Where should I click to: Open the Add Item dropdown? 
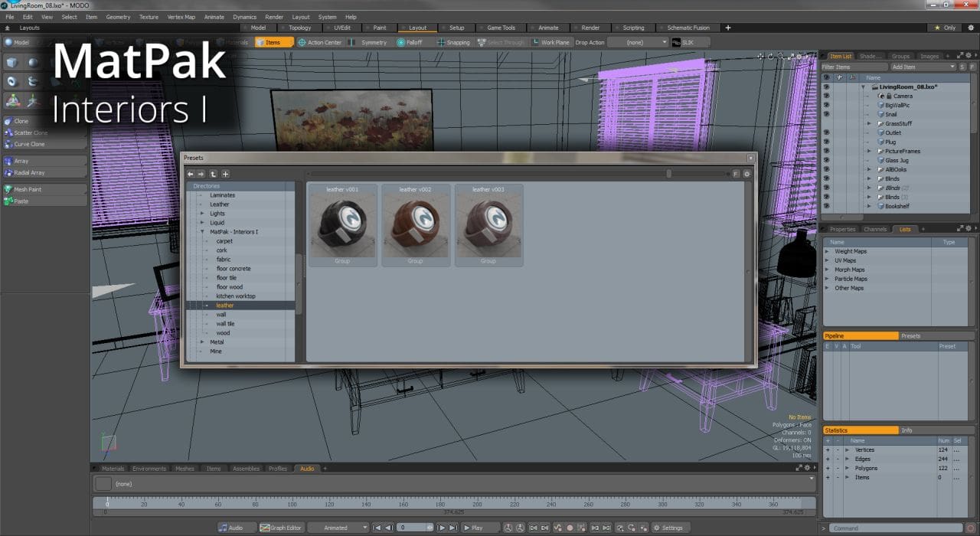point(923,67)
